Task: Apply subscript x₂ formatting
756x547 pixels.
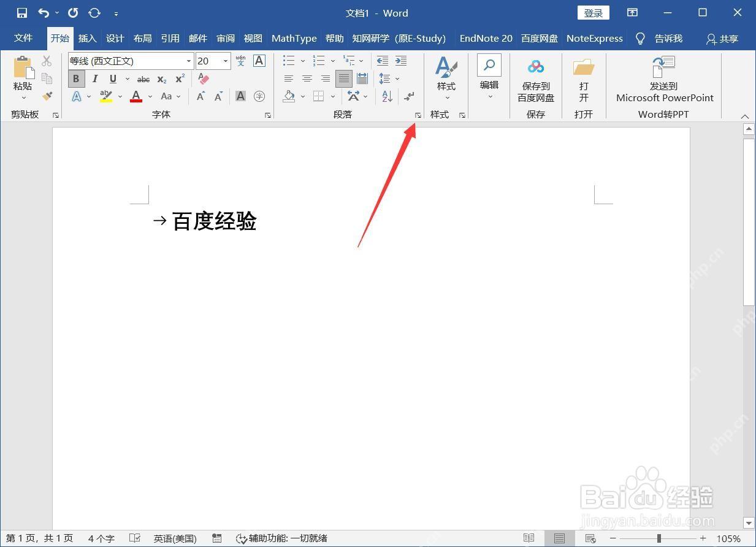Action: coord(161,79)
